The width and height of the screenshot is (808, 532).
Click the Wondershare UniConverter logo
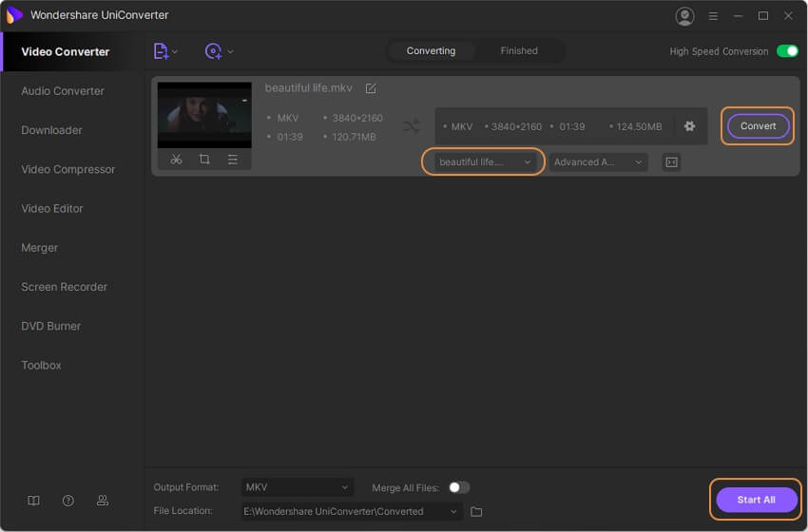tap(14, 15)
